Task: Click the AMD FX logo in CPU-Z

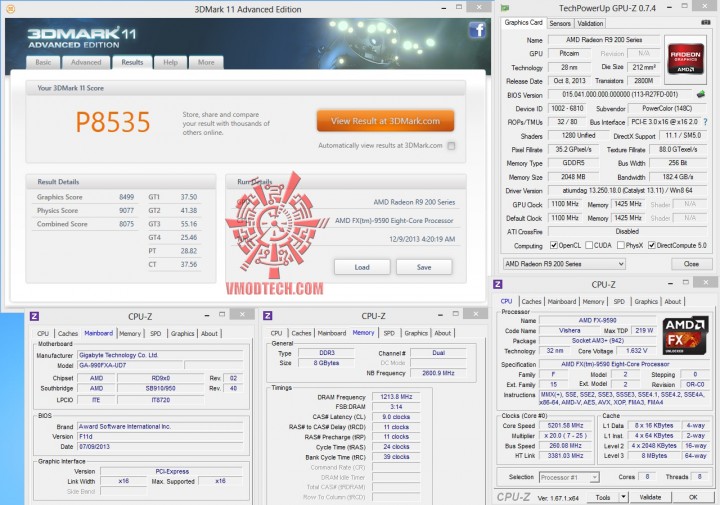Action: 685,335
